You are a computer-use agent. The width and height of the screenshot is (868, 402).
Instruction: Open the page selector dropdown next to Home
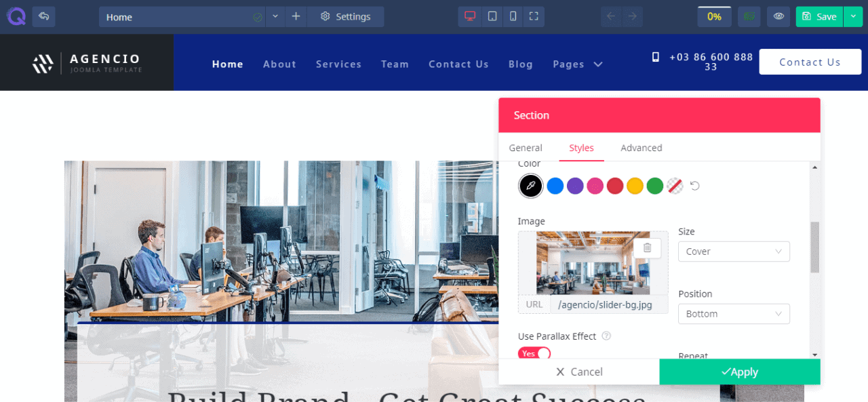[x=275, y=16]
